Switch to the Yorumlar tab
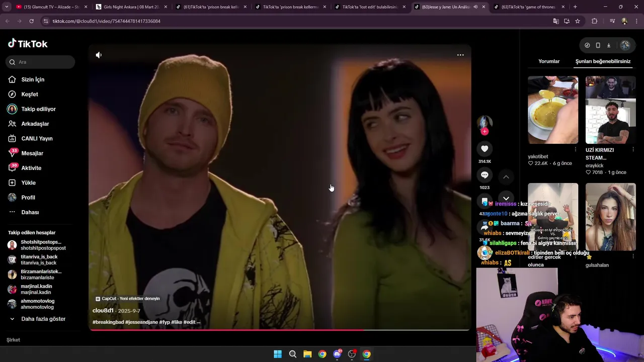The height and width of the screenshot is (362, 644). click(x=549, y=61)
